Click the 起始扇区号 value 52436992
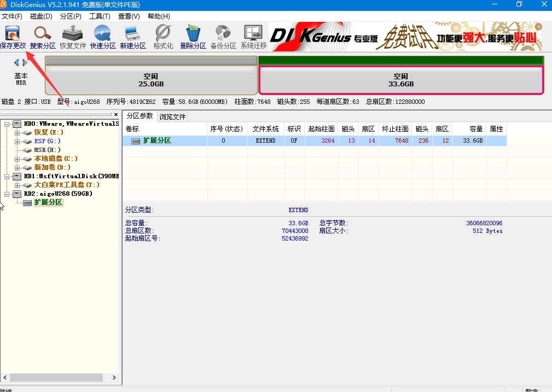Screen dimensions: 552x392 [295, 238]
